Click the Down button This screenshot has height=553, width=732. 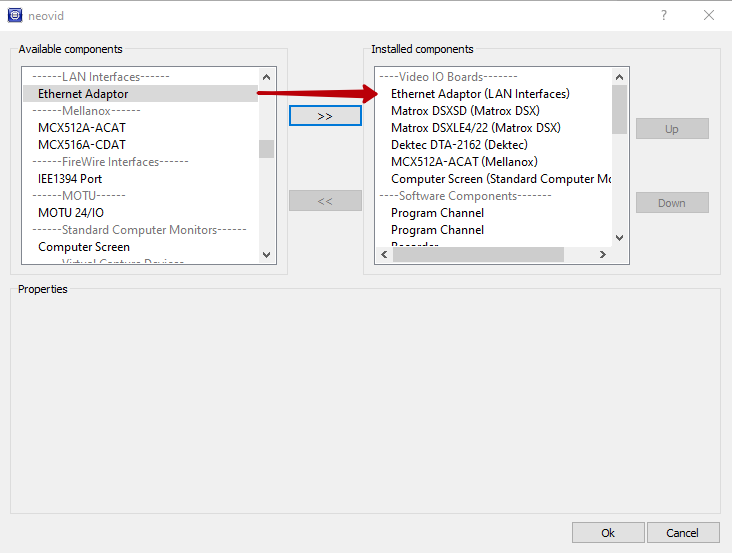pyautogui.click(x=672, y=203)
